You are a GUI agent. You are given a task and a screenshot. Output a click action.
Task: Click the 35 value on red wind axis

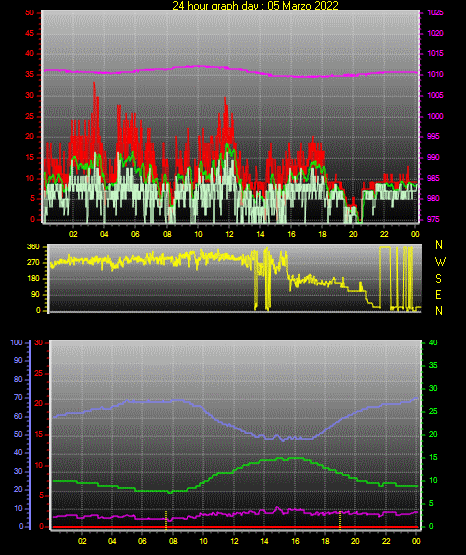click(x=30, y=75)
